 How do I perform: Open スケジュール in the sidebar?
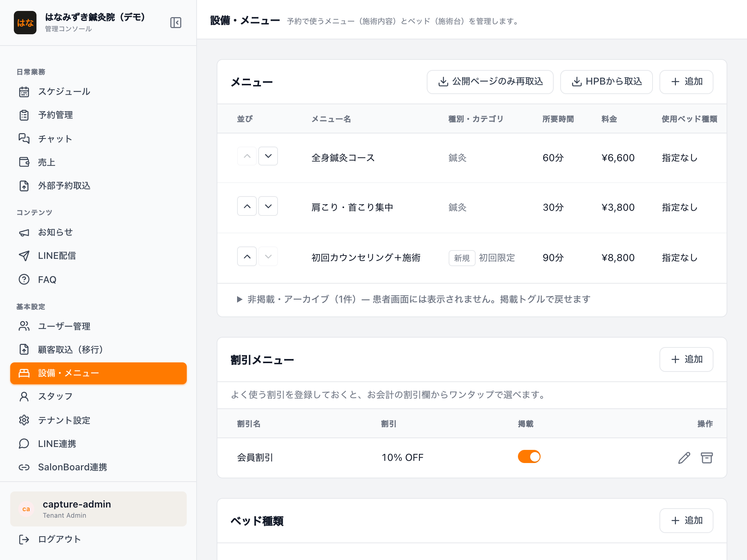coord(98,92)
